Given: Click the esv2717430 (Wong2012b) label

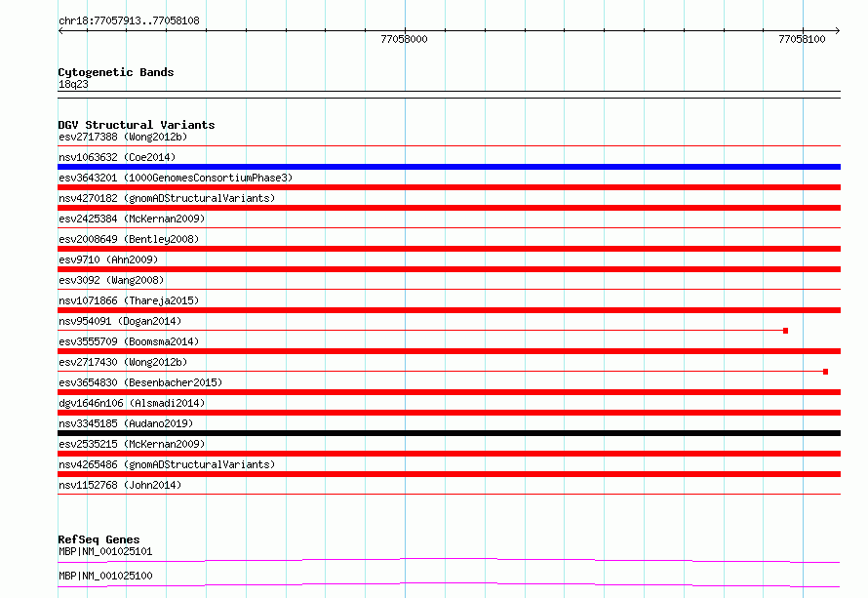Looking at the screenshot, I should [123, 362].
